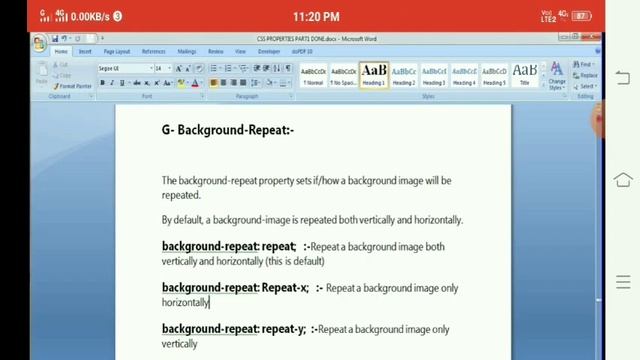Apply the Normal style
Screen dimensions: 640x360
[313, 75]
